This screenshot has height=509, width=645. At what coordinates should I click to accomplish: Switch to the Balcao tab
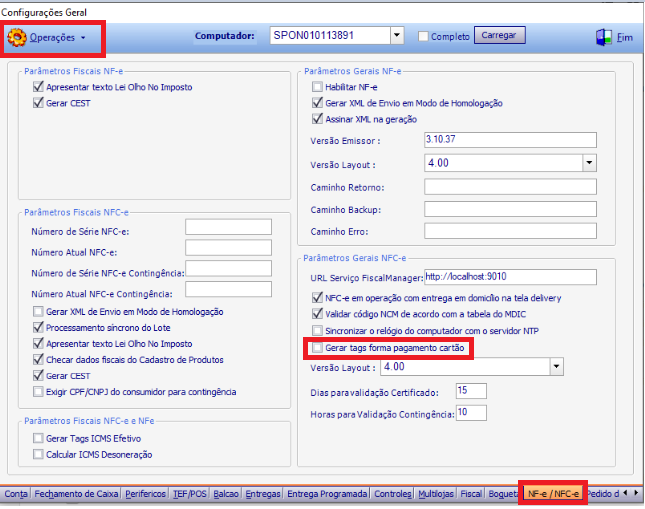pyautogui.click(x=226, y=493)
